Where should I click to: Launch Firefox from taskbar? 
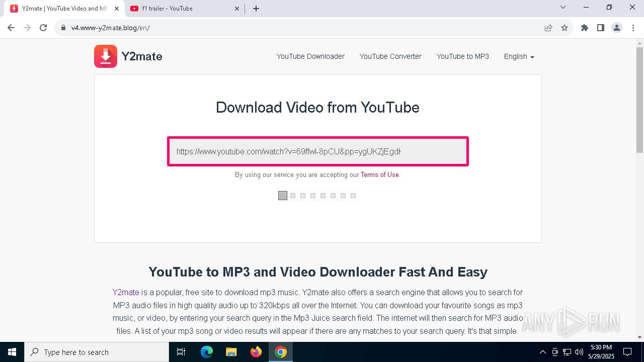[256, 352]
